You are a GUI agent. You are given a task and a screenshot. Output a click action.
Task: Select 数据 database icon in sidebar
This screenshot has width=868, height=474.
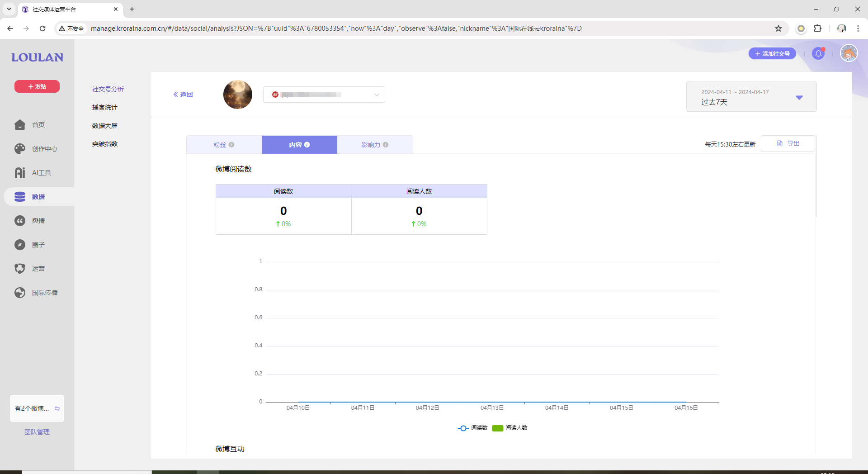coord(20,197)
